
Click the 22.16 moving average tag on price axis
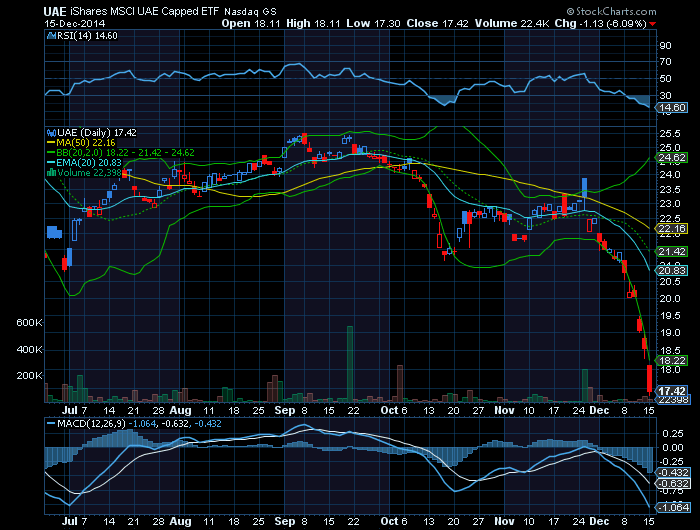point(672,229)
